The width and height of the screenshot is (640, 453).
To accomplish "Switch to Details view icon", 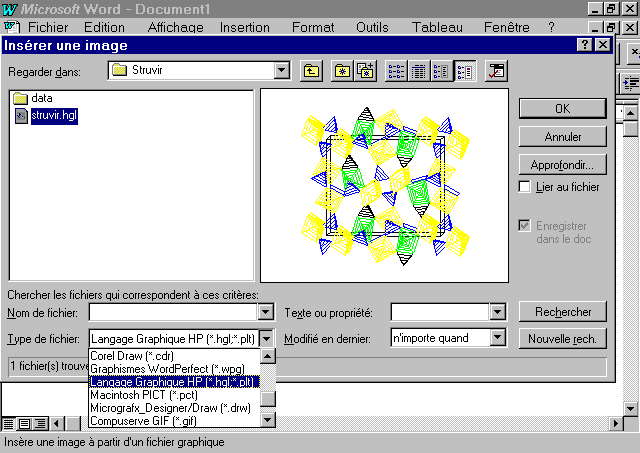I will point(418,71).
